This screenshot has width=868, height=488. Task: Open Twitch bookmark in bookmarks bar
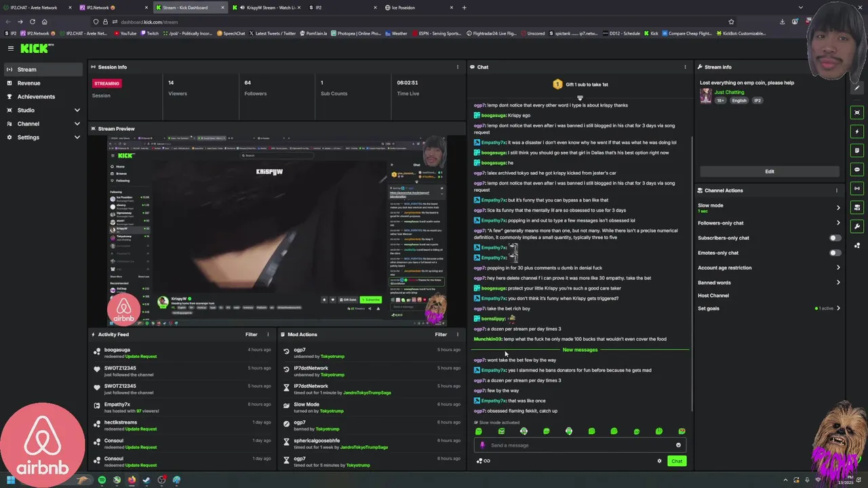(x=149, y=33)
